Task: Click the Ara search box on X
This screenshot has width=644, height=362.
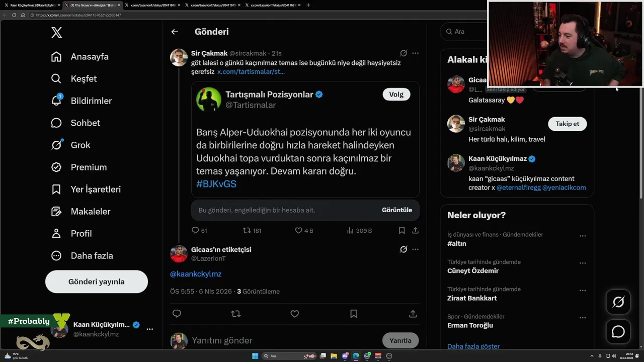Action: coord(463,31)
